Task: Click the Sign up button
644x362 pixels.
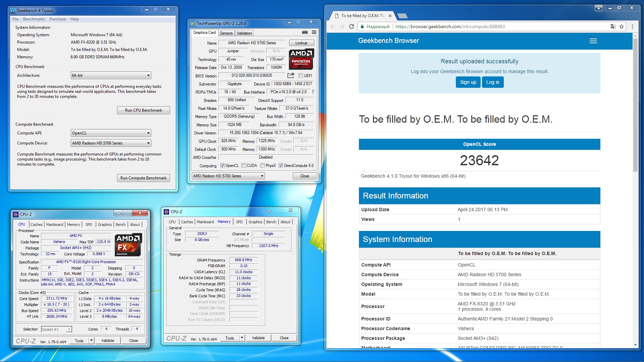Action: pos(468,82)
